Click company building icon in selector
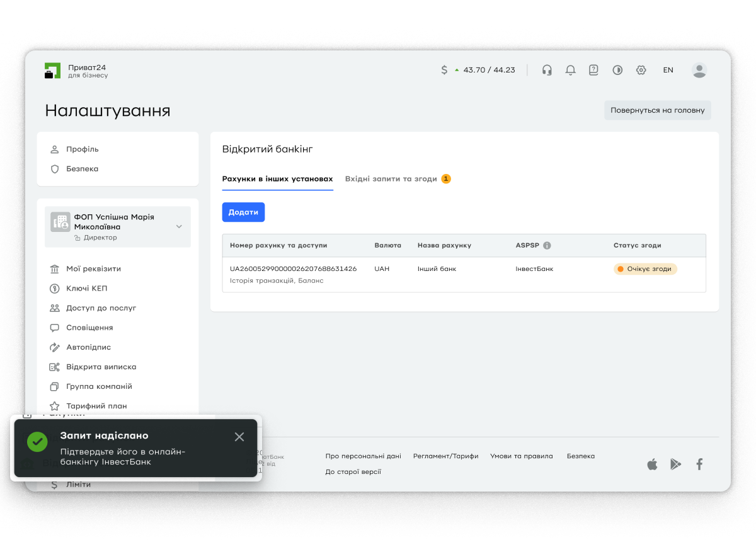756x542 pixels. point(60,222)
